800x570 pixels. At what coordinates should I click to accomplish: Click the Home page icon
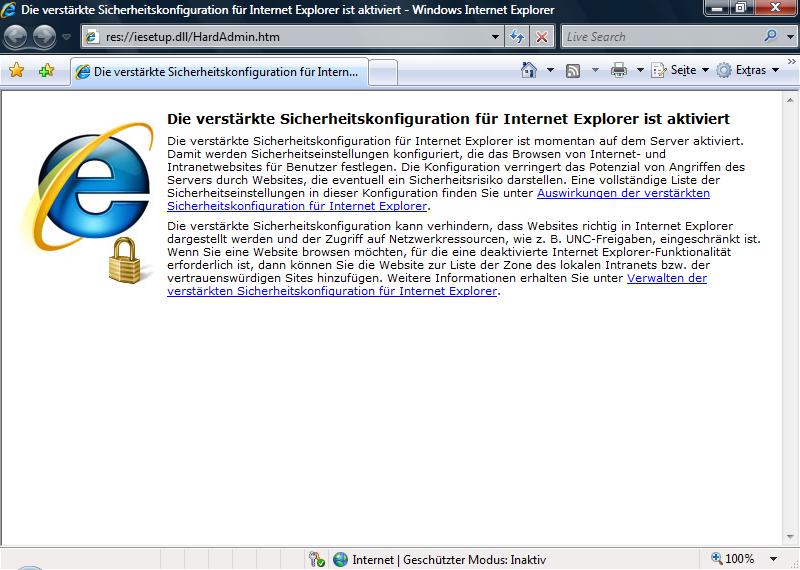coord(529,70)
